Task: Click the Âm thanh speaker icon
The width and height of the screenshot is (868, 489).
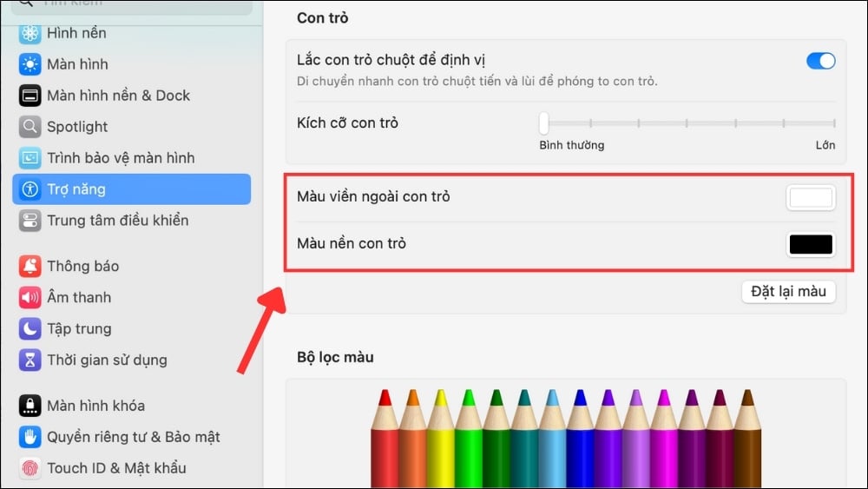Action: point(30,298)
